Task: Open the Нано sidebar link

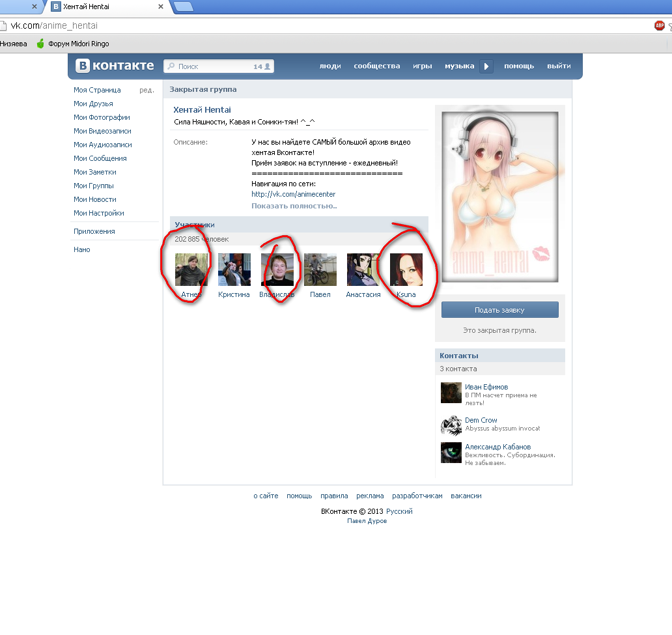Action: pyautogui.click(x=82, y=249)
